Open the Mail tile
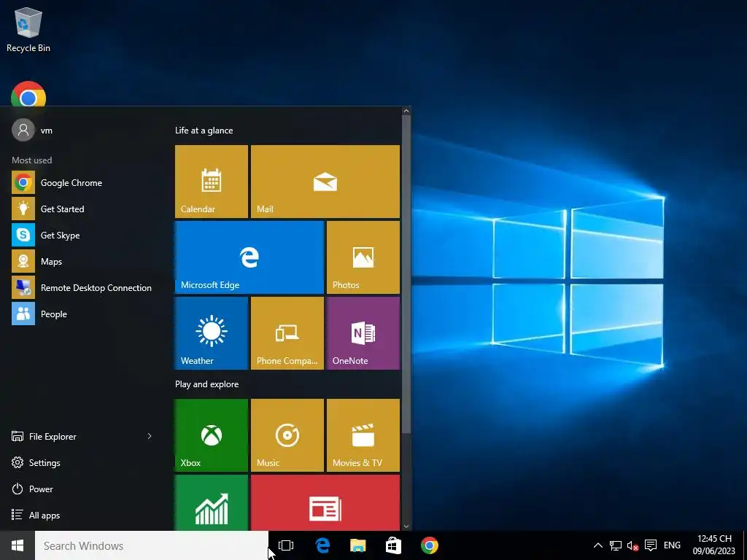747x560 pixels. click(325, 182)
